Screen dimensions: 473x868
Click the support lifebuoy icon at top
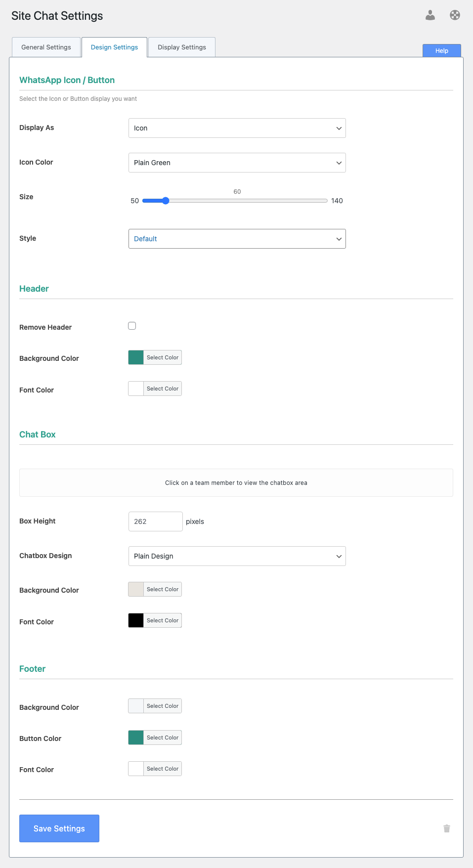tap(455, 15)
